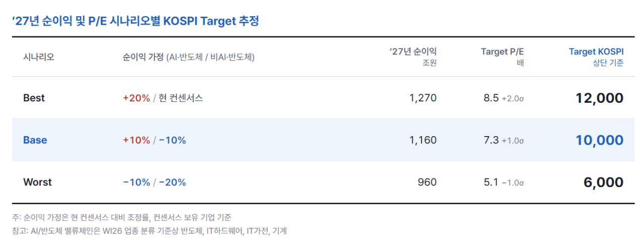The image size is (644, 244).
Task: Click the 8.5 +2.0σ P/E value
Action: pyautogui.click(x=504, y=98)
